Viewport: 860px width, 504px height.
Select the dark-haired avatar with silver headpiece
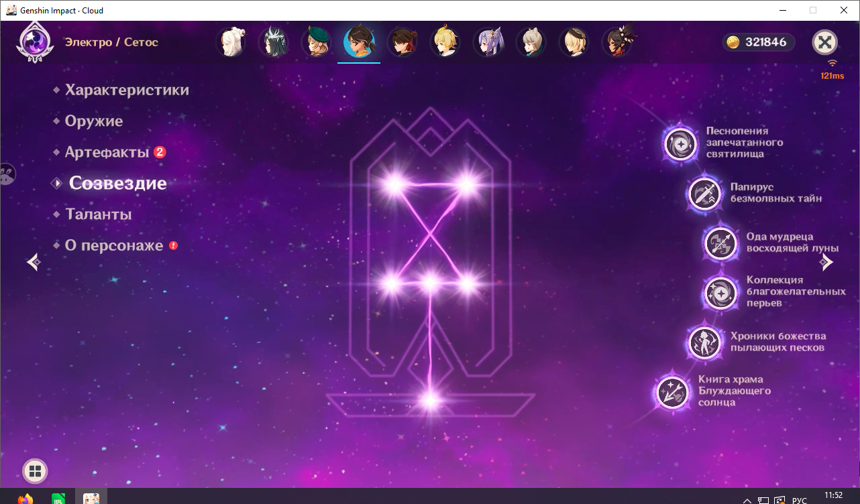click(274, 42)
